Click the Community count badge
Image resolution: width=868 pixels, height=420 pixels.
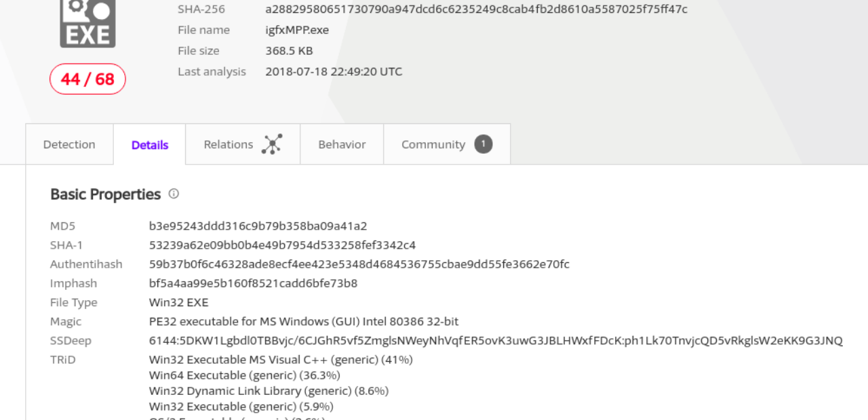pos(483,144)
